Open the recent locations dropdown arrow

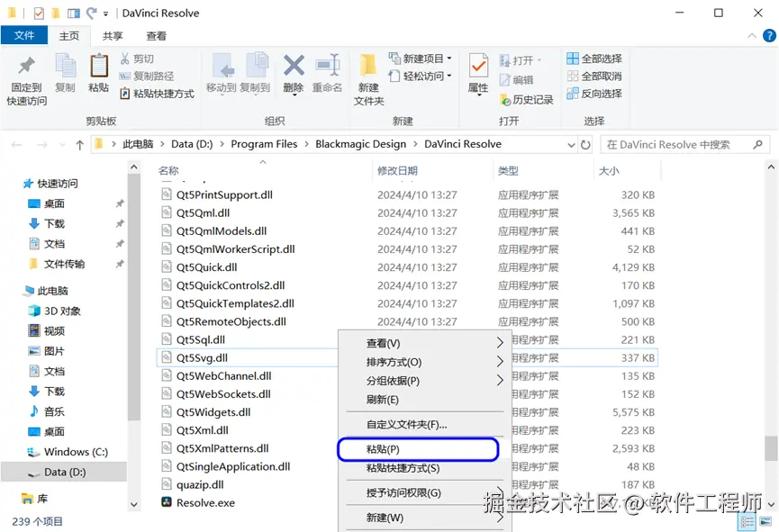point(62,145)
